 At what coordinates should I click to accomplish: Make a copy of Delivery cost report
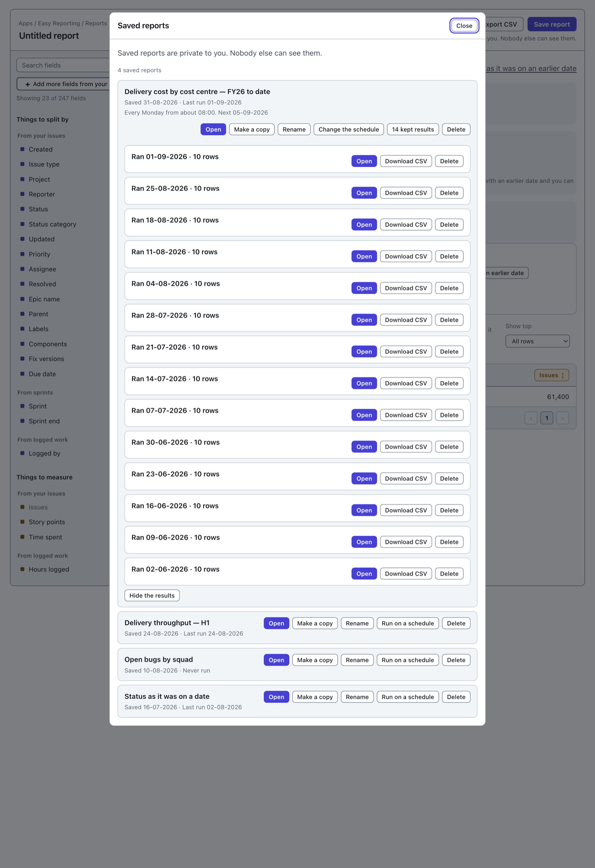252,129
